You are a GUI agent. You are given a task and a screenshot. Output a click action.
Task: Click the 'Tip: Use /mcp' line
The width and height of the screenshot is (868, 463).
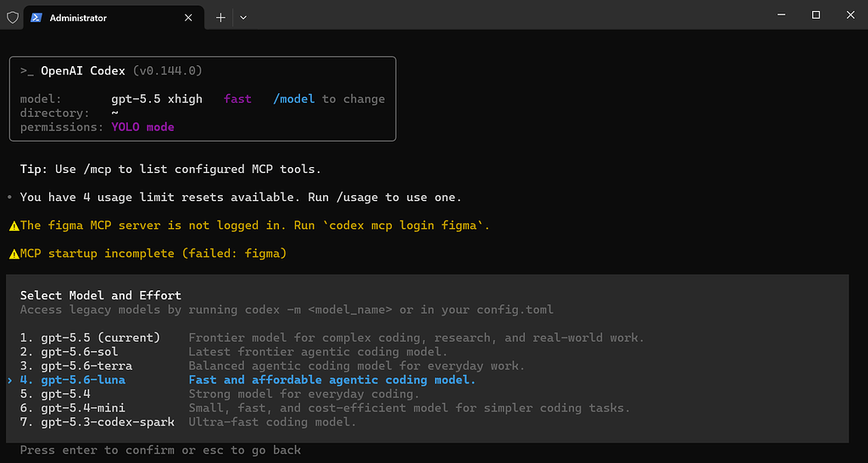point(170,170)
